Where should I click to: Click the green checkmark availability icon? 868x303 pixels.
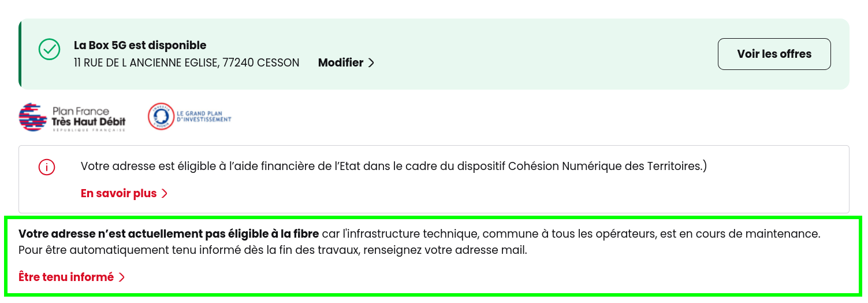(x=49, y=49)
